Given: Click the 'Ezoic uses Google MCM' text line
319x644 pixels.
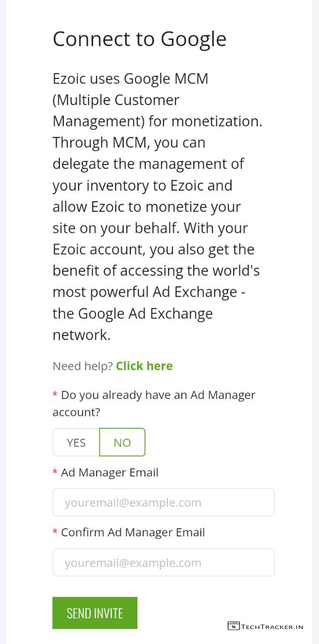Looking at the screenshot, I should 130,79.
